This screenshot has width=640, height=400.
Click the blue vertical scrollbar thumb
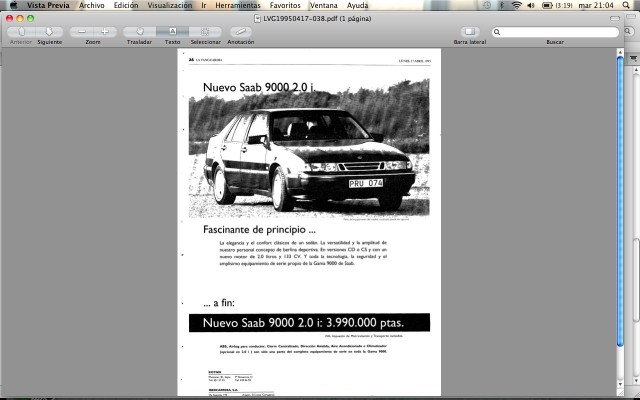tap(620, 201)
